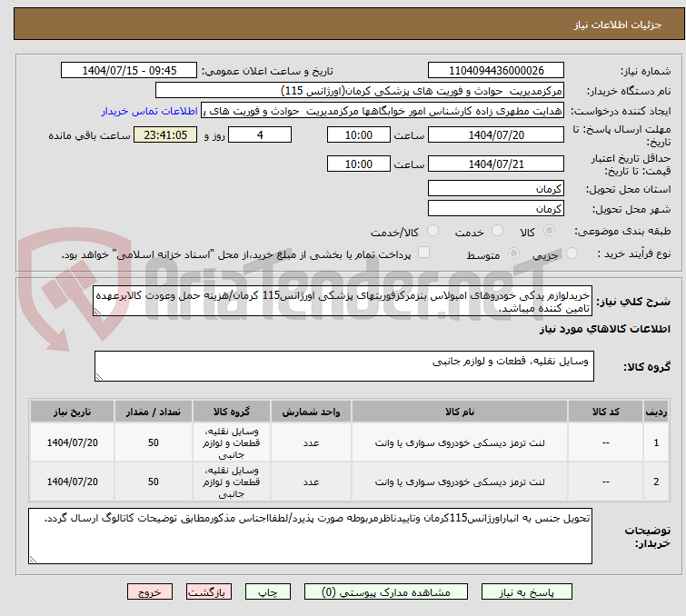This screenshot has width=686, height=616.
Task: Click the شهر محل تحویل field
Action: coord(495,209)
